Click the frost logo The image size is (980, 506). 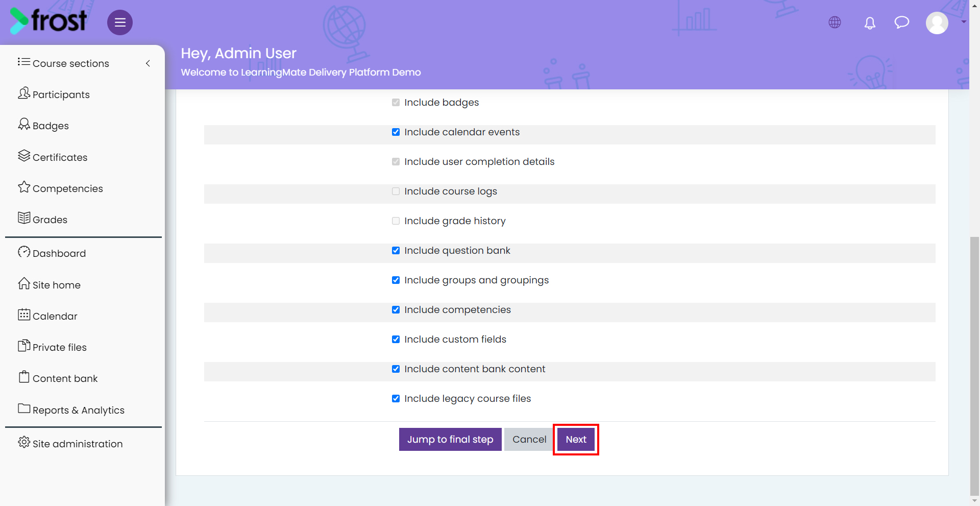(48, 21)
